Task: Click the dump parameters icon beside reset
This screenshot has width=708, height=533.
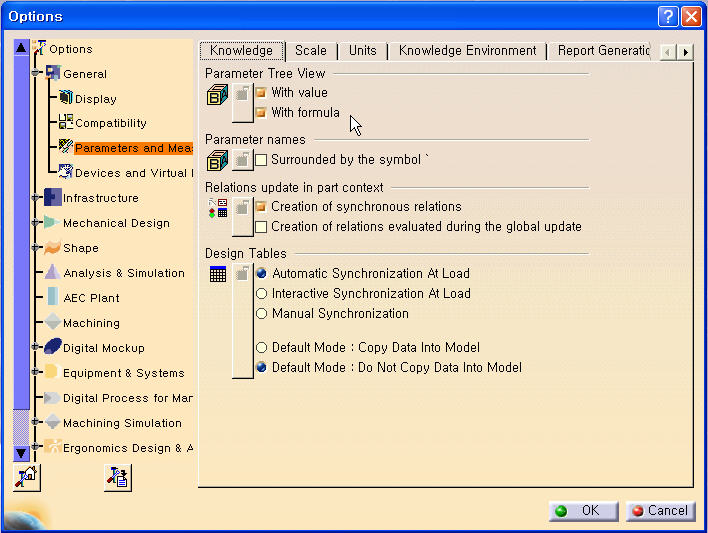Action: tap(117, 478)
